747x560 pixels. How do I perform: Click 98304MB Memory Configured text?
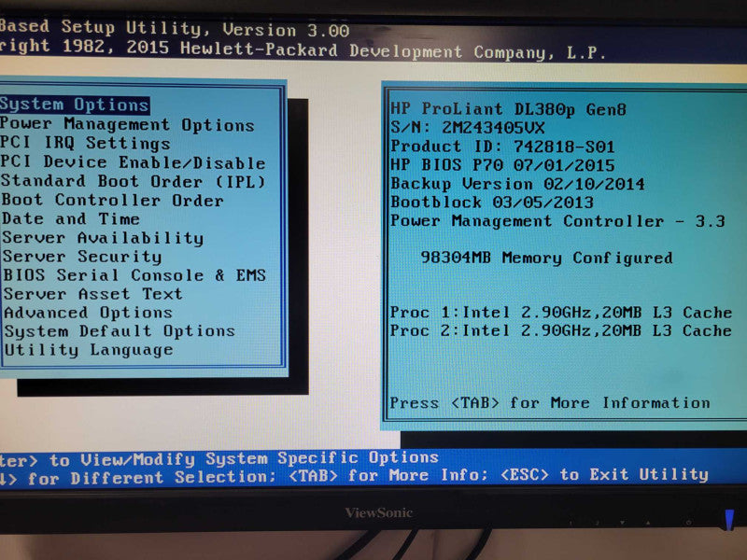pyautogui.click(x=547, y=258)
